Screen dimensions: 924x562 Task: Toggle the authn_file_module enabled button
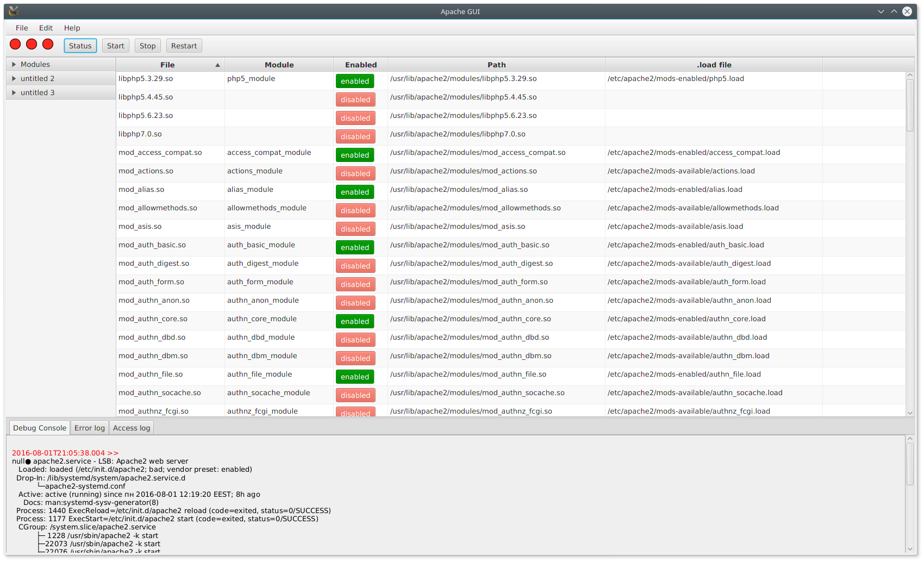(x=355, y=377)
